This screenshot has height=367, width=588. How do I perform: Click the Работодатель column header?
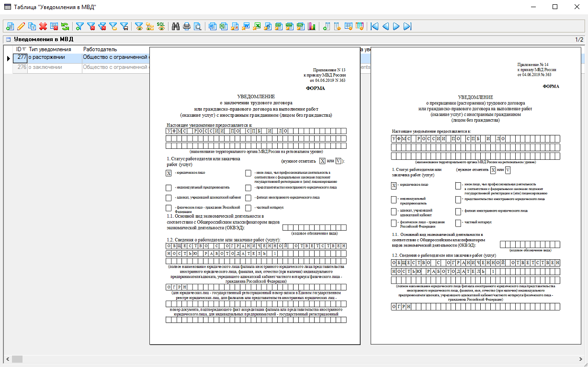click(x=100, y=49)
